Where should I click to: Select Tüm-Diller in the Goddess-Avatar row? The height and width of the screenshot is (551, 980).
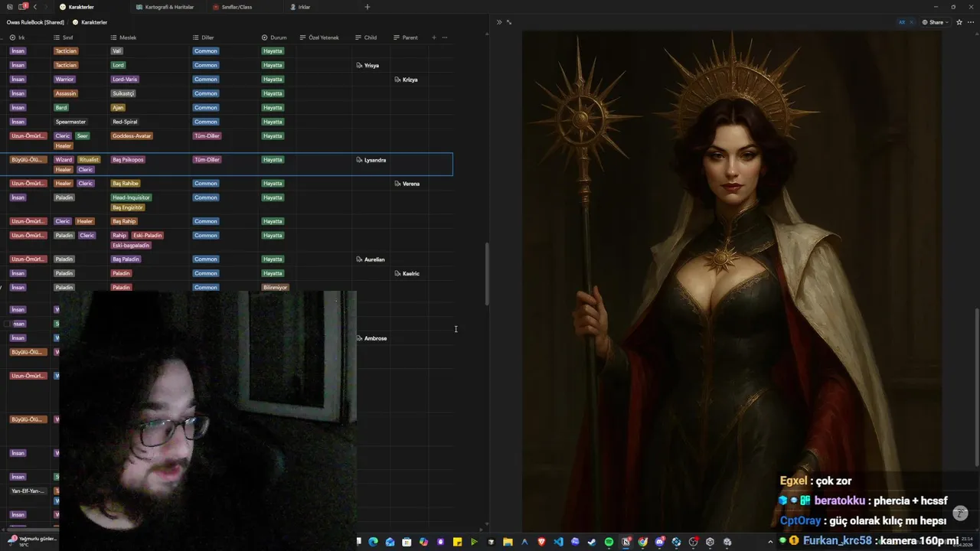point(207,136)
